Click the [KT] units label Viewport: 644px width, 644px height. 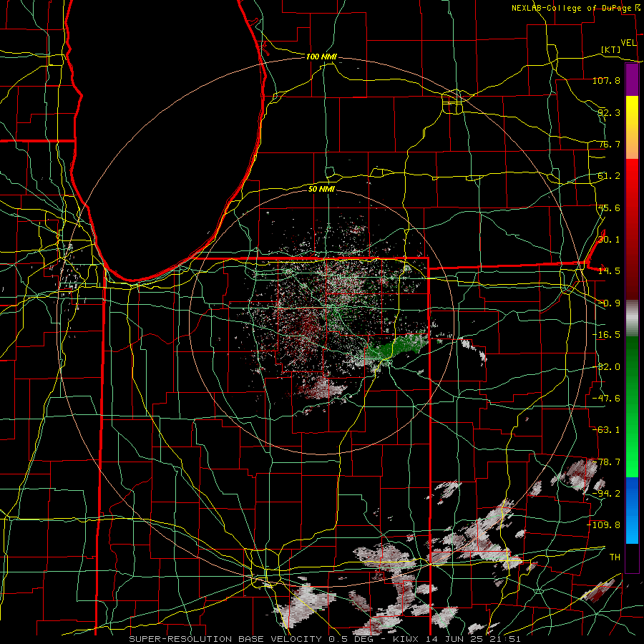click(611, 49)
